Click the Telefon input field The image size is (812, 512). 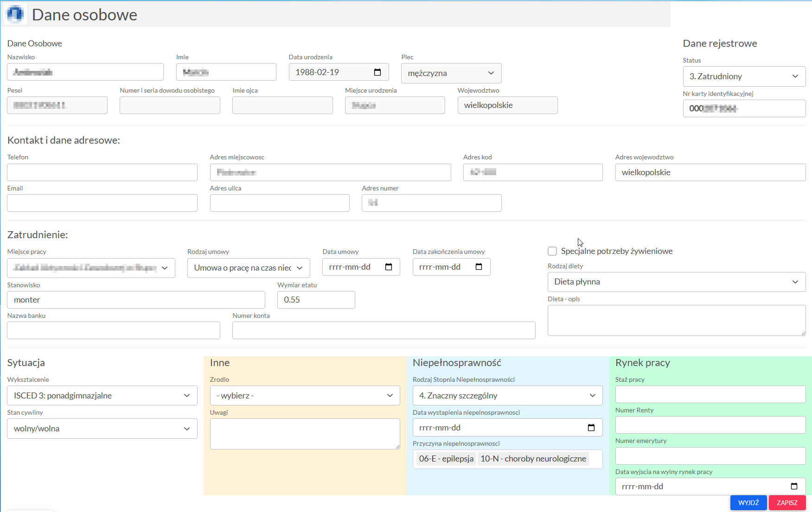click(102, 172)
